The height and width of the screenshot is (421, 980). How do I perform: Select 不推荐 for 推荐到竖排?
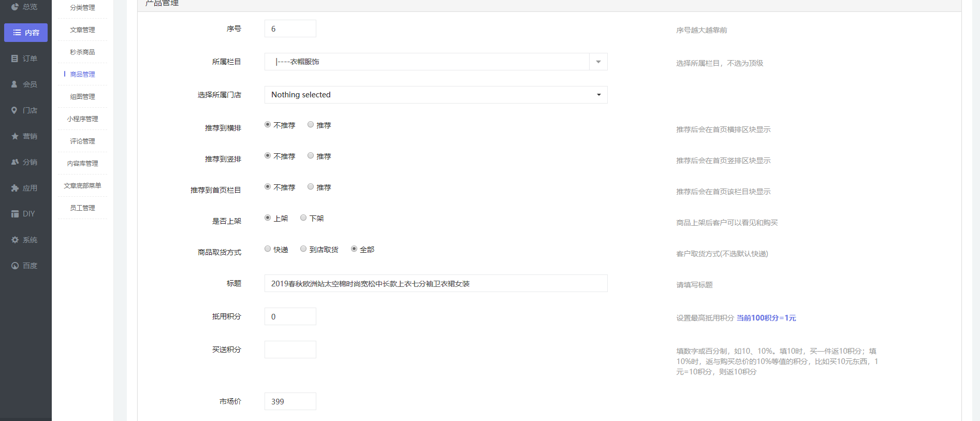click(268, 155)
